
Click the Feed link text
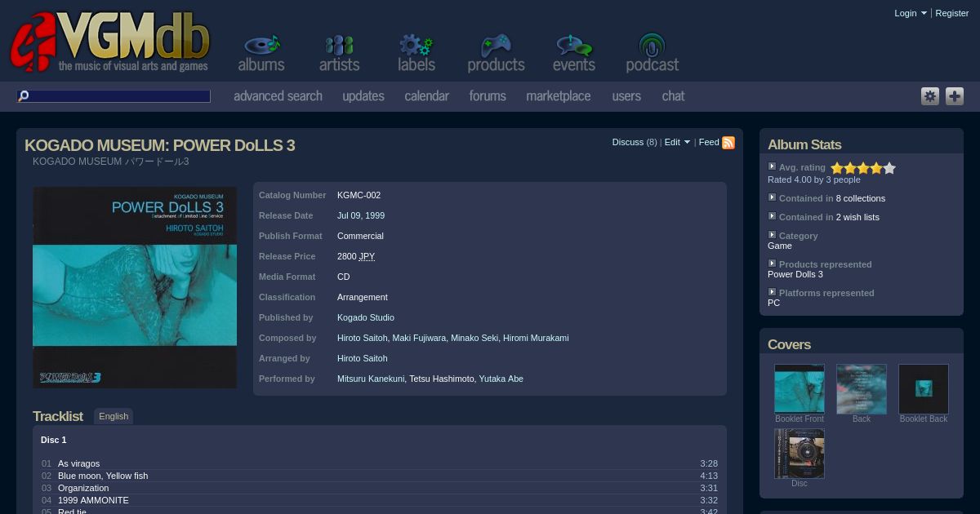pos(709,142)
